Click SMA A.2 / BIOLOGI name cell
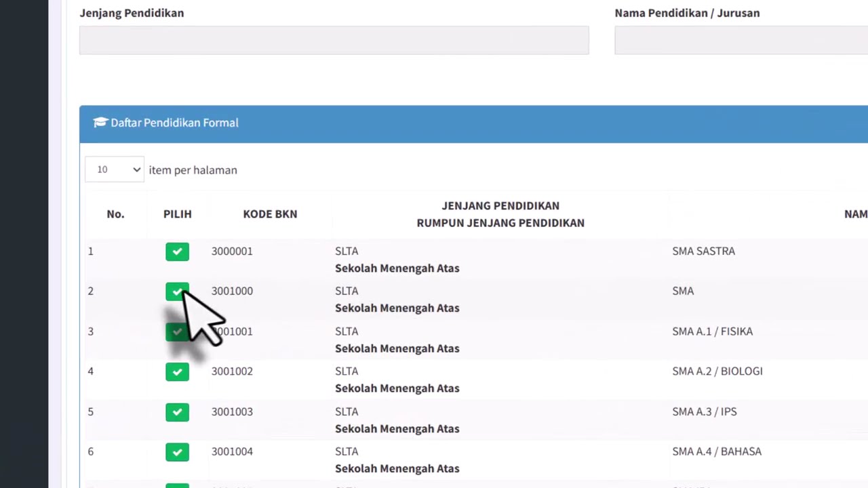The width and height of the screenshot is (868, 488). 717,371
